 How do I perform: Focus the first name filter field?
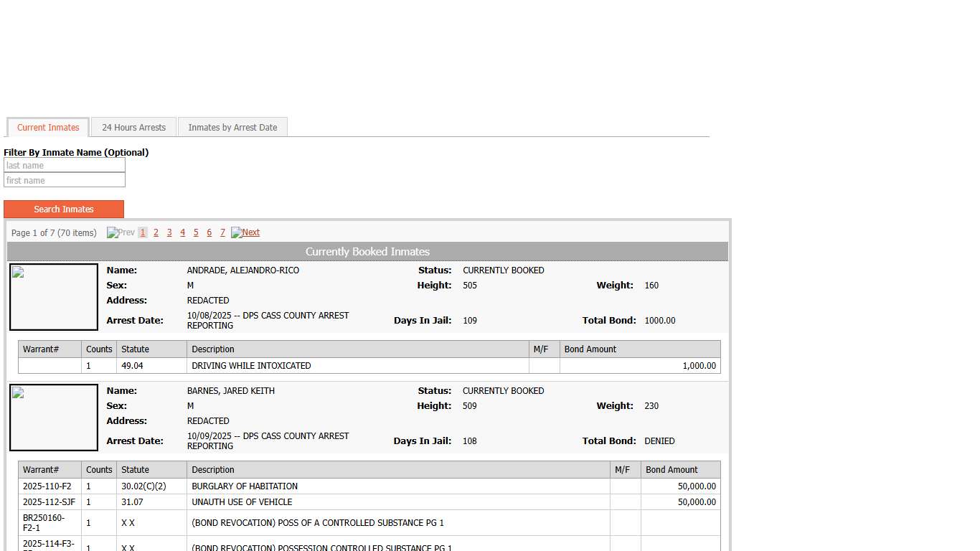click(65, 181)
